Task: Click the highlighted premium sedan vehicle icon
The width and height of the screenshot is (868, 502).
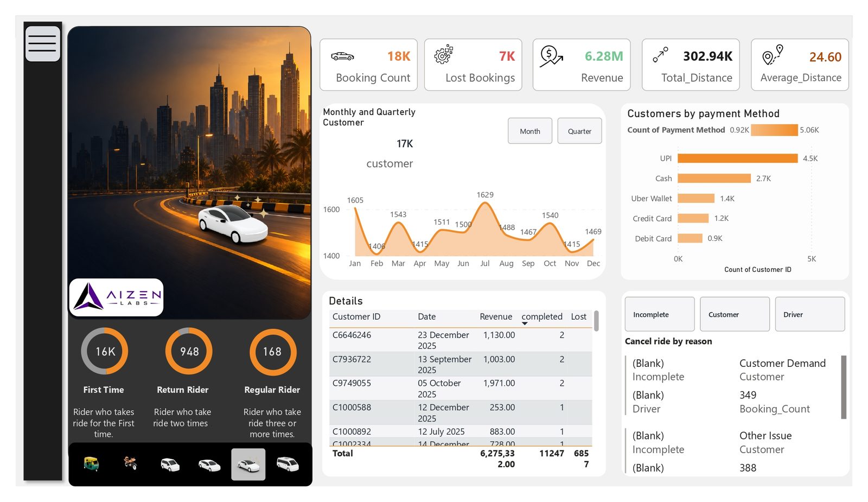Action: [248, 465]
